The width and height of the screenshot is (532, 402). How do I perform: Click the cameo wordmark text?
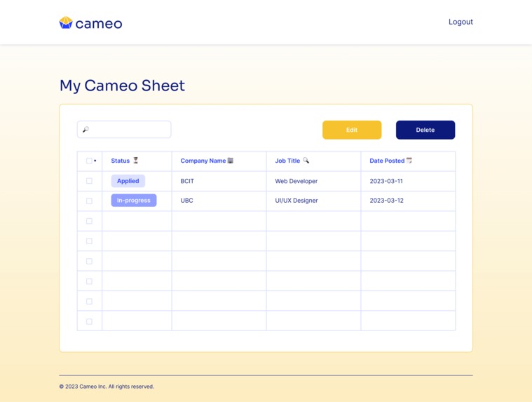99,24
